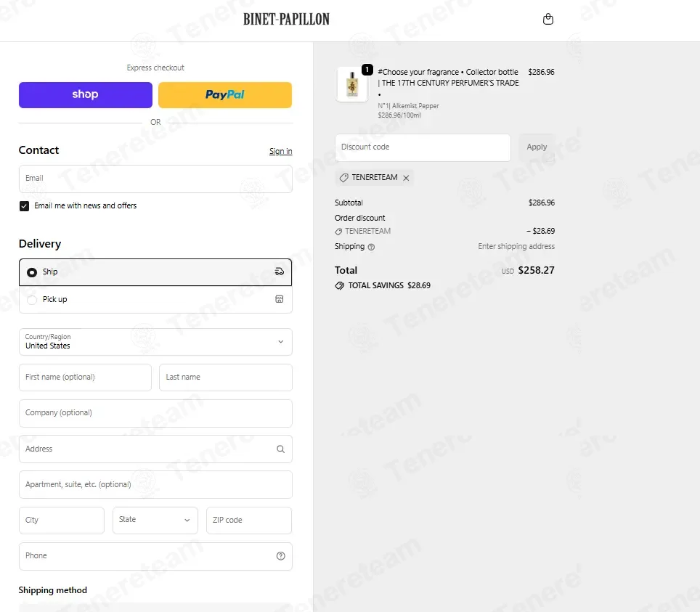Focus the Company optional field
This screenshot has width=700, height=612.
(155, 413)
